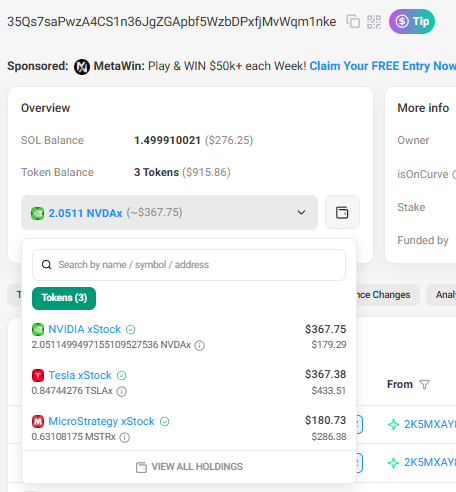This screenshot has width=456, height=492.
Task: Click the $367.75 NVIDIA xStock value
Action: point(326,329)
